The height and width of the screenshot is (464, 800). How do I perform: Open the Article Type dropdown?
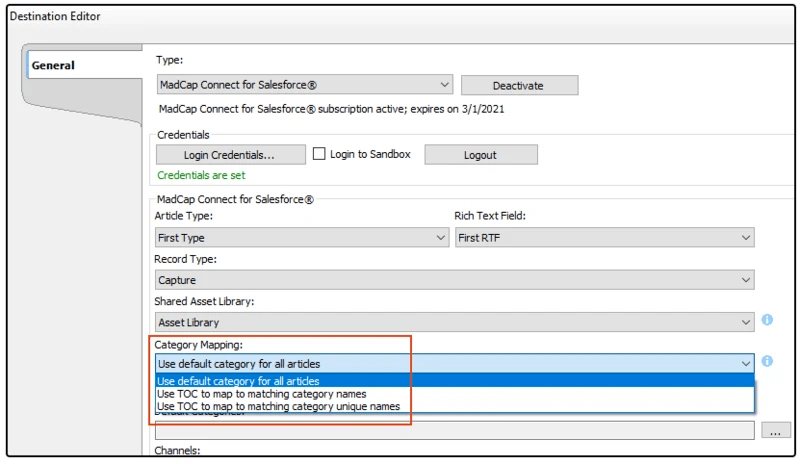(302, 238)
